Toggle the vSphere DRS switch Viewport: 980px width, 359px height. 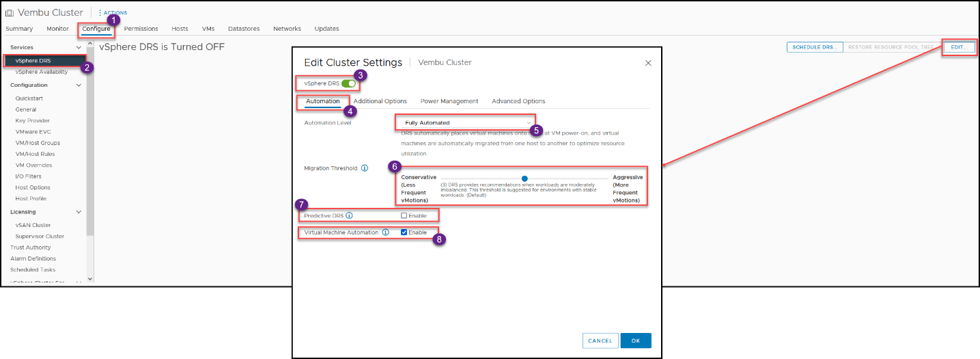coord(349,83)
